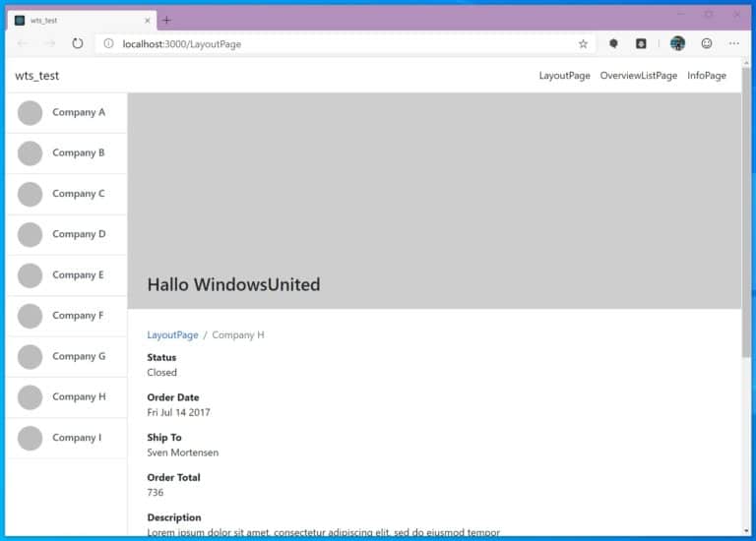Select Company F in the list
Screen dimensions: 756x541
pos(67,316)
